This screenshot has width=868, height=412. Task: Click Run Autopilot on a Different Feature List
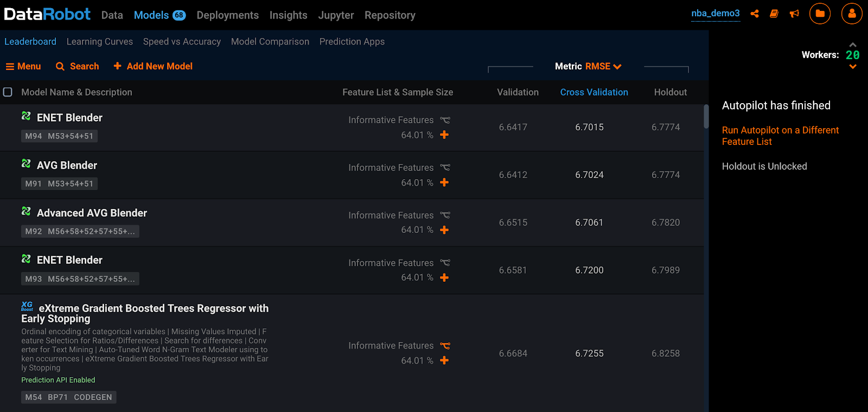[x=780, y=136]
